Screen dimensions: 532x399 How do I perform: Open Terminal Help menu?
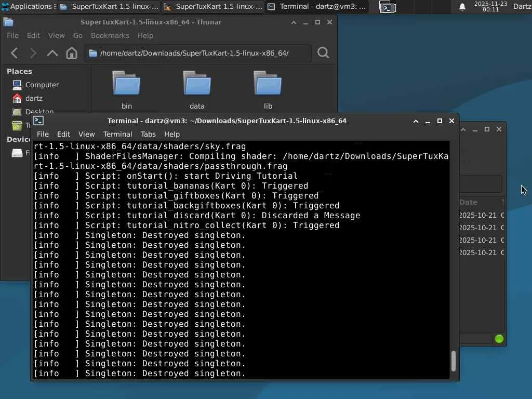click(x=172, y=134)
